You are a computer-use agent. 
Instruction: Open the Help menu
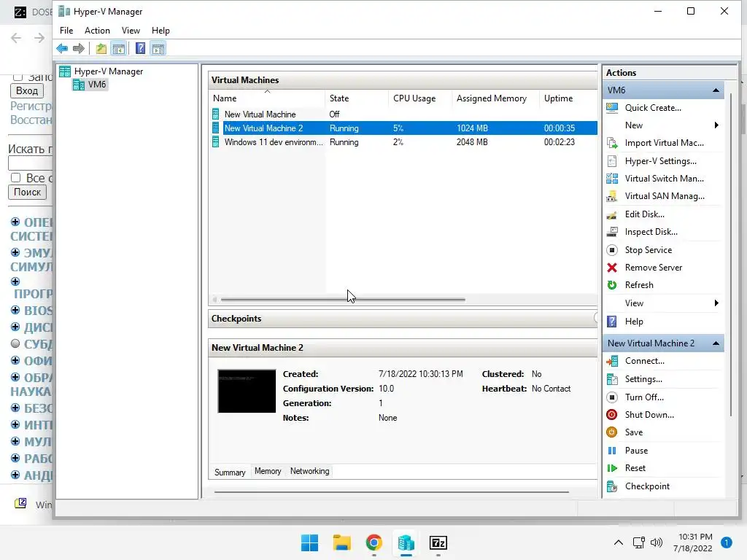(160, 31)
